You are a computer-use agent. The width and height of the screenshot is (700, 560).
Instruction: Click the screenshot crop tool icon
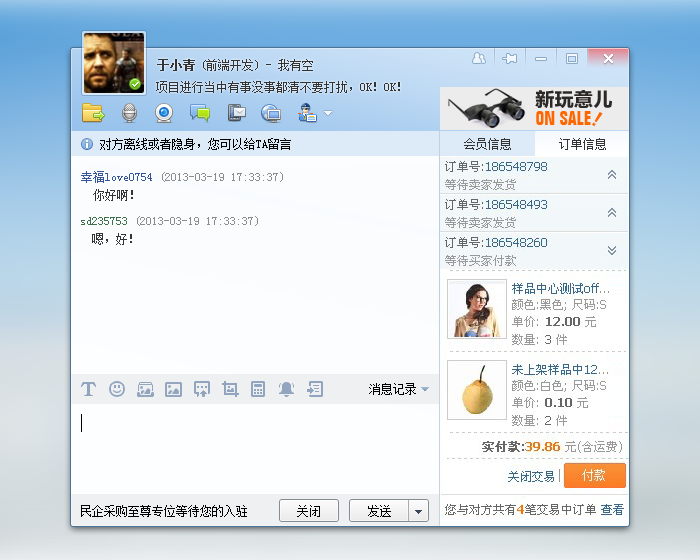click(x=230, y=389)
